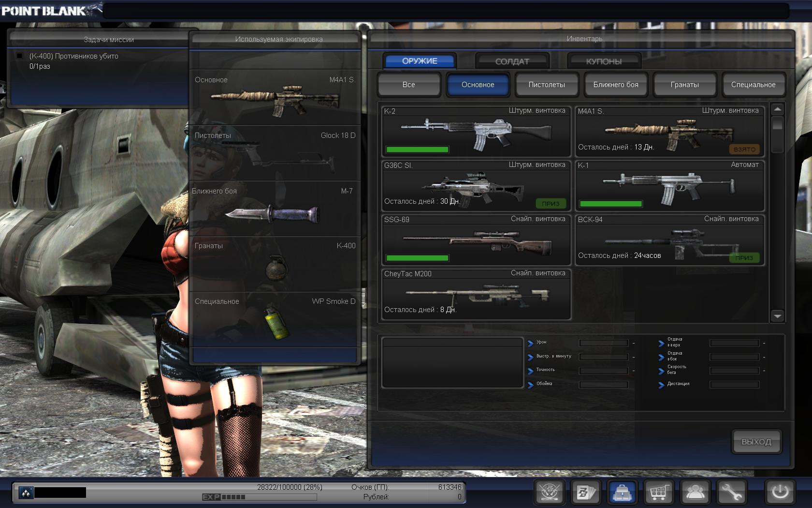Open the shopping cart store icon

click(x=659, y=493)
